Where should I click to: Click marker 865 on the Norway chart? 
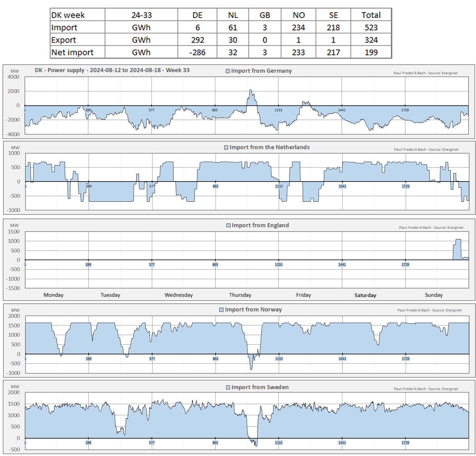click(x=215, y=359)
